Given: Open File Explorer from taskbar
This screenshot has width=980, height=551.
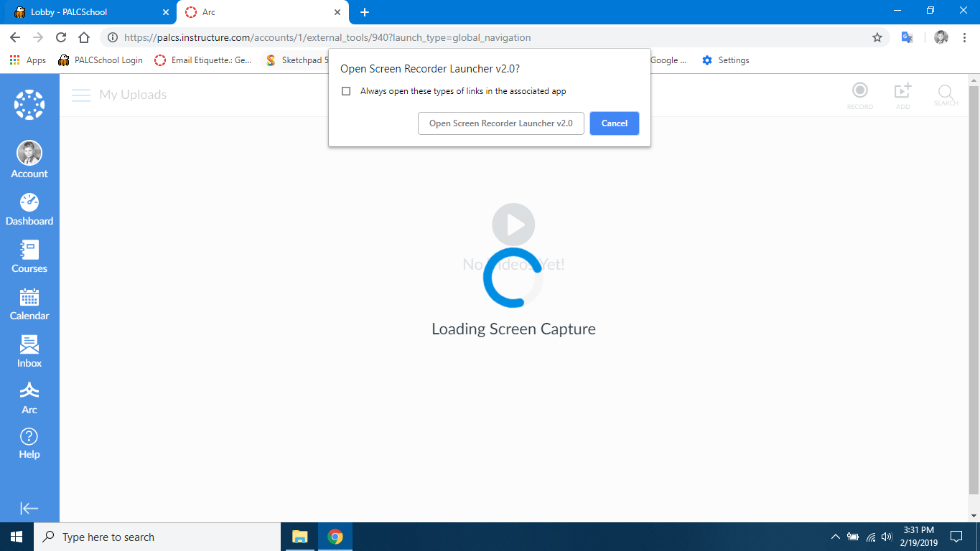Looking at the screenshot, I should click(300, 537).
